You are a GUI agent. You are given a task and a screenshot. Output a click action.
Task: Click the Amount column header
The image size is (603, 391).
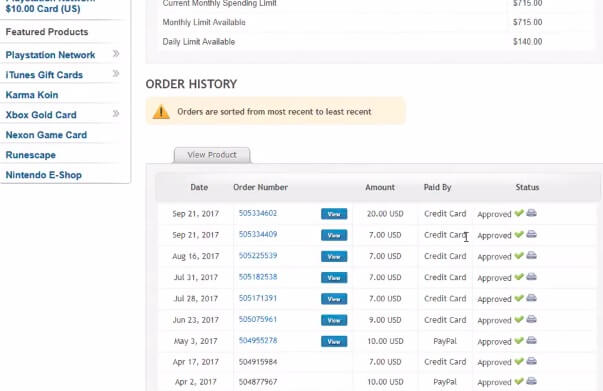pos(380,187)
